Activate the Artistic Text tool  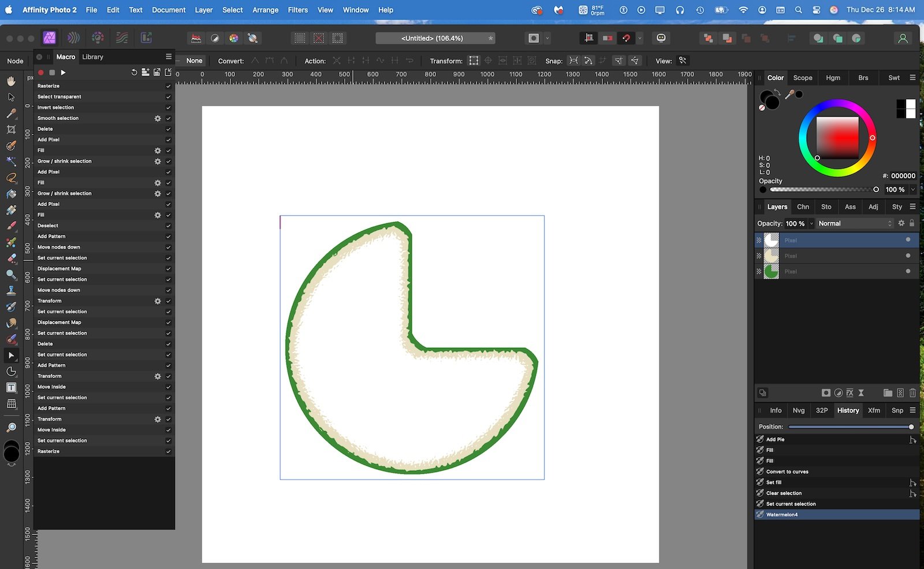point(11,388)
